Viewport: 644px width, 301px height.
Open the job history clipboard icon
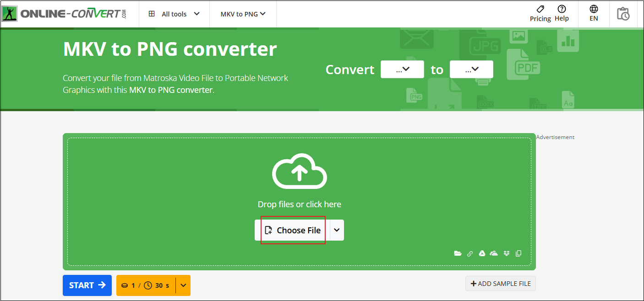coord(623,14)
